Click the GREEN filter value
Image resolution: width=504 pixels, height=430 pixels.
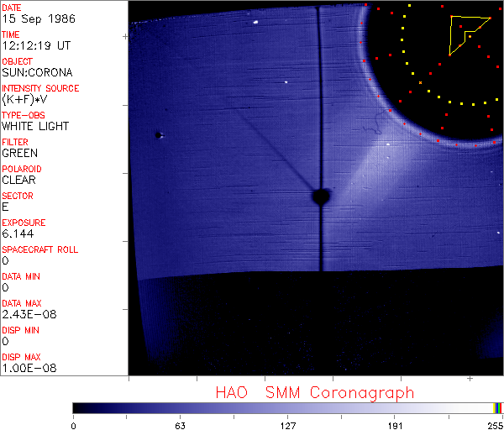tap(19, 153)
